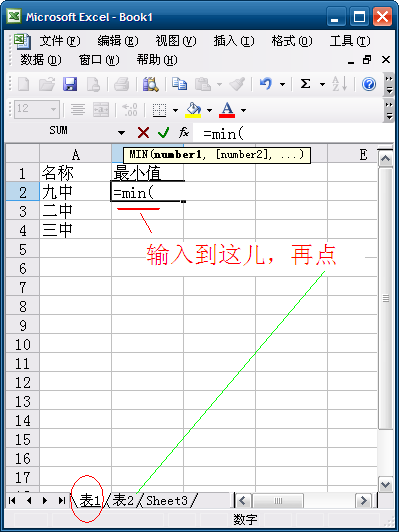The height and width of the screenshot is (532, 399).
Task: Click the AutoSum sigma icon
Action: (x=305, y=84)
